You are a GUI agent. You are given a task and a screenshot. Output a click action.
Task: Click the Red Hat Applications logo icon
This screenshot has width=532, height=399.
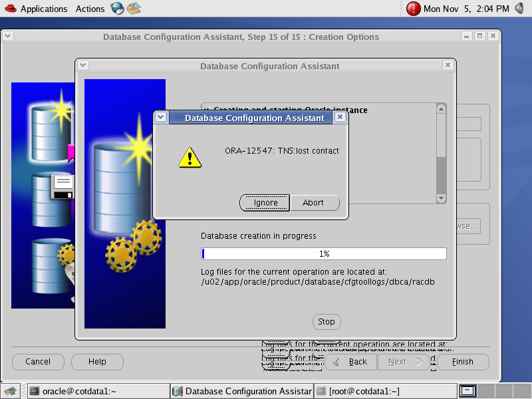pyautogui.click(x=10, y=9)
